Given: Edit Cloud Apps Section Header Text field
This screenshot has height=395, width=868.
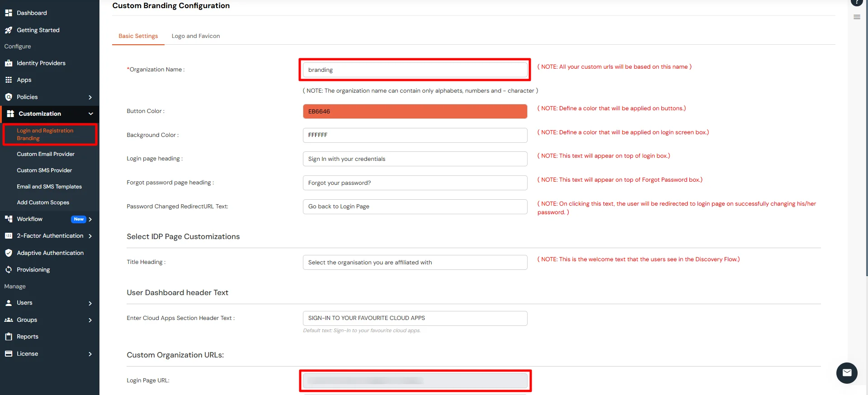Looking at the screenshot, I should pyautogui.click(x=415, y=318).
